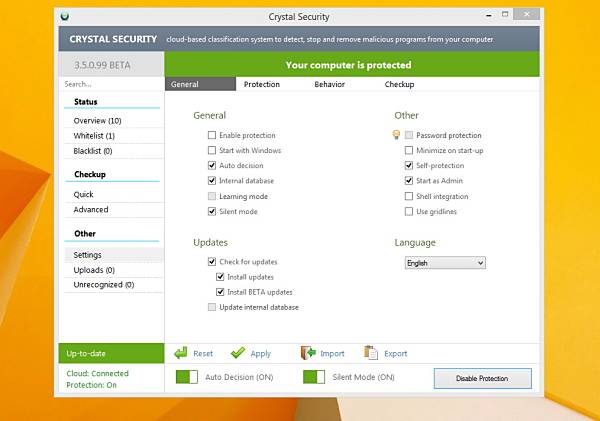The width and height of the screenshot is (600, 421).
Task: Click the Export clipboard icon
Action: pos(371,353)
